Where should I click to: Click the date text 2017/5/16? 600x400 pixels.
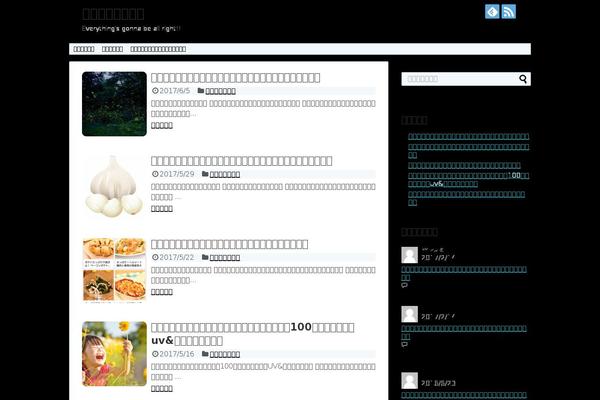pyautogui.click(x=177, y=354)
